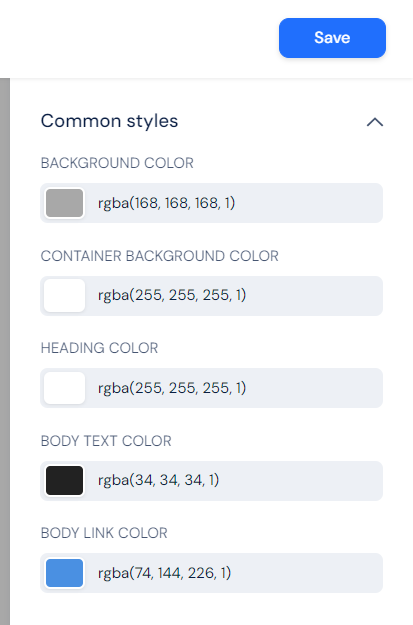Open the dark Body Text Color swatch

pyautogui.click(x=65, y=480)
